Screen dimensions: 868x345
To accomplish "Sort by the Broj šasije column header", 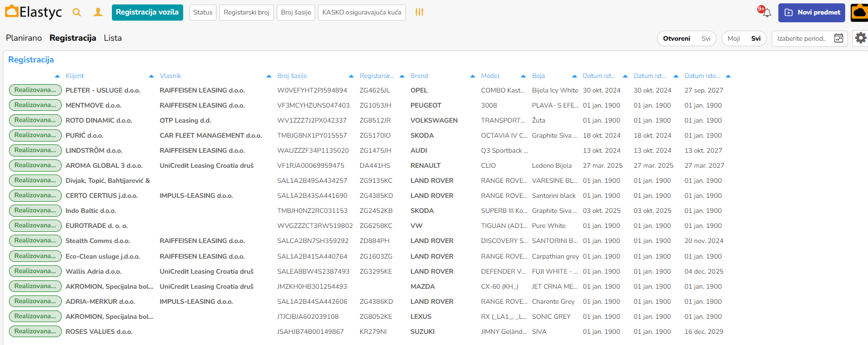I will (292, 76).
